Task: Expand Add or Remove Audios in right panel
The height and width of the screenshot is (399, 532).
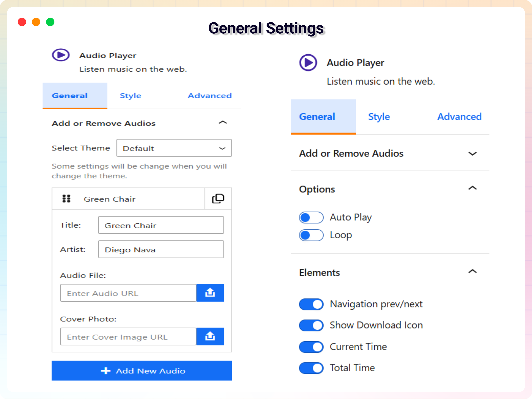Action: 472,154
